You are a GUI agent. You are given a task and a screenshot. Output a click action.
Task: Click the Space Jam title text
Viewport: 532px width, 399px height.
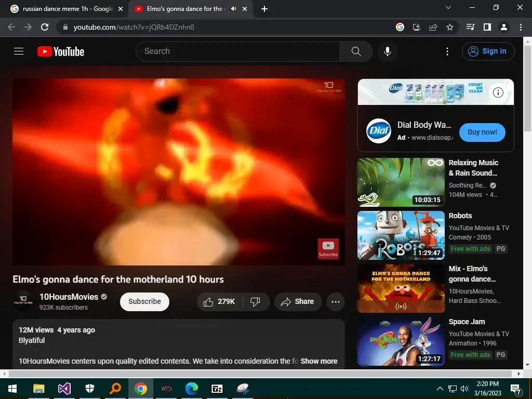coord(467,322)
